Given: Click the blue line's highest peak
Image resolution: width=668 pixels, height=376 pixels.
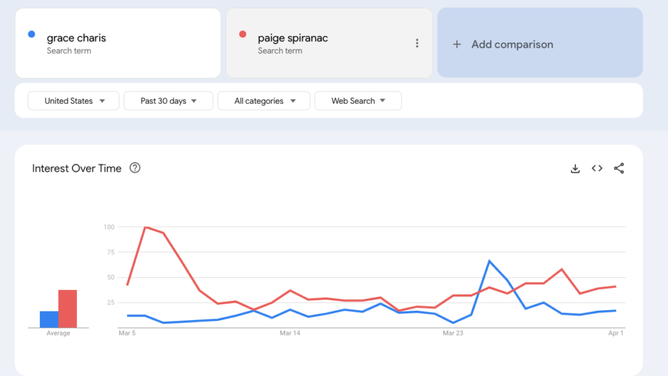Looking at the screenshot, I should pyautogui.click(x=489, y=261).
